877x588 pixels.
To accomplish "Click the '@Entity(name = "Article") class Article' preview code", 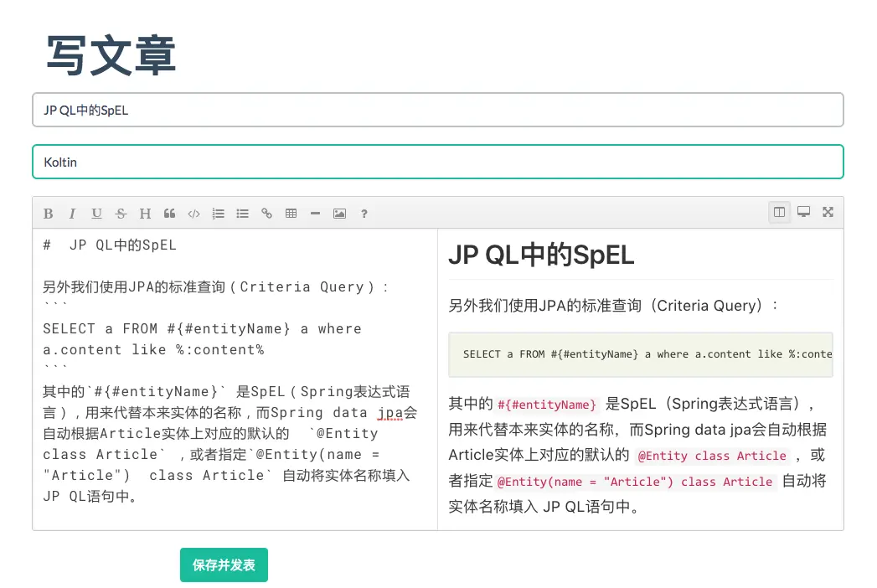I will 635,482.
